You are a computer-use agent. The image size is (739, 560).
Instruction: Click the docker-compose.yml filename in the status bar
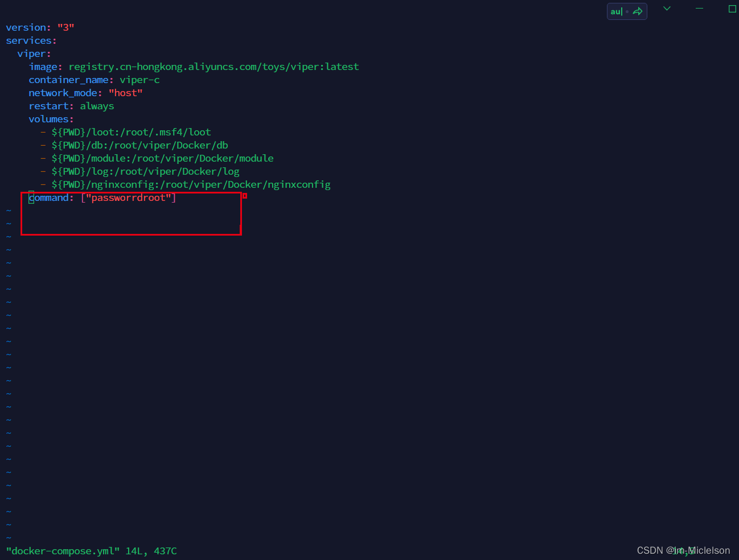pos(63,551)
